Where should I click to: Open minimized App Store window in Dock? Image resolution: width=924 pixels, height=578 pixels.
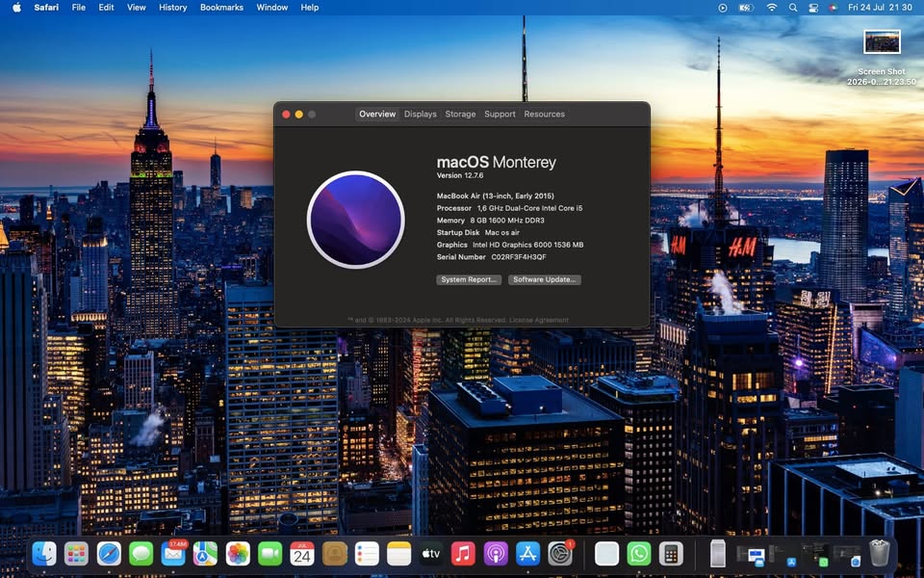tap(783, 554)
